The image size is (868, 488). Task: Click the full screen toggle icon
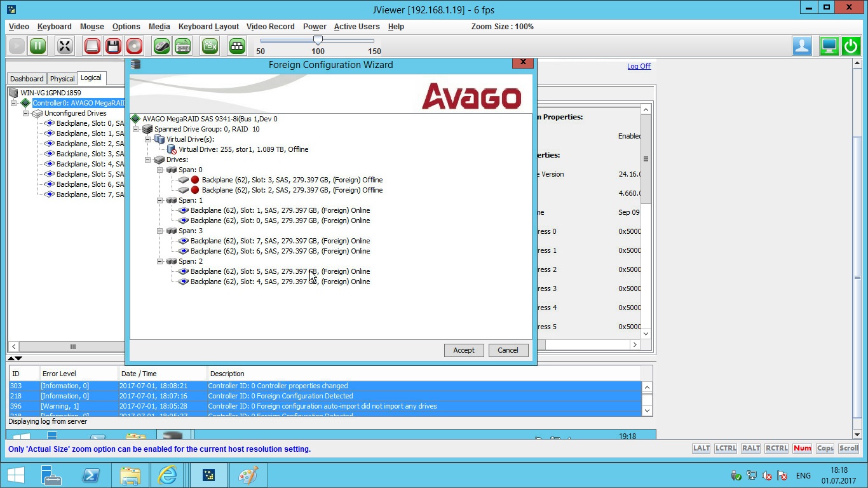(x=65, y=46)
